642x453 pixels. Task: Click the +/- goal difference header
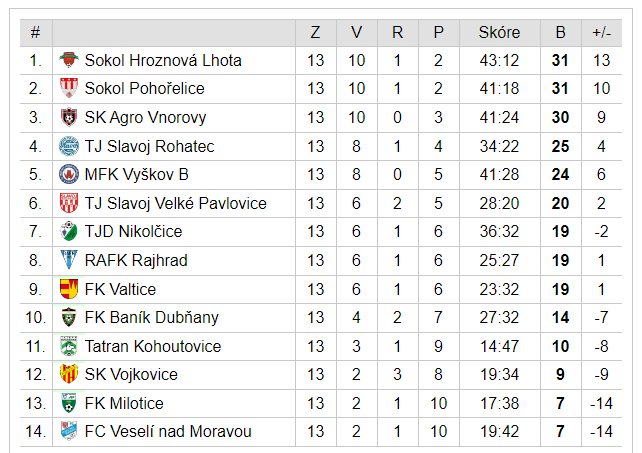[601, 32]
